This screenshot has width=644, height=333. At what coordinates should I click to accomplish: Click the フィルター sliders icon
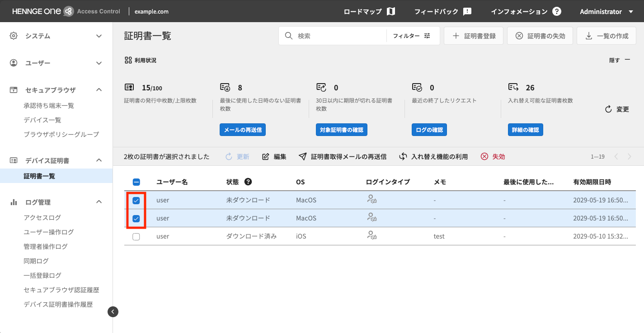(427, 36)
